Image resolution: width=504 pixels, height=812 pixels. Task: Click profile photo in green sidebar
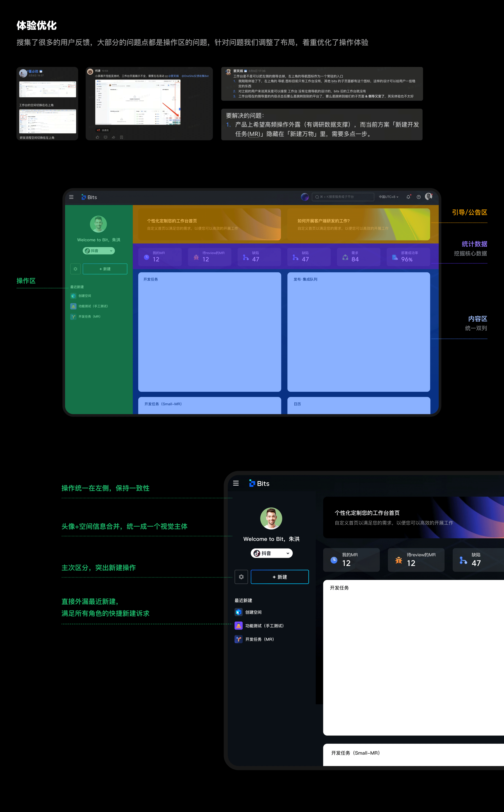click(x=98, y=224)
